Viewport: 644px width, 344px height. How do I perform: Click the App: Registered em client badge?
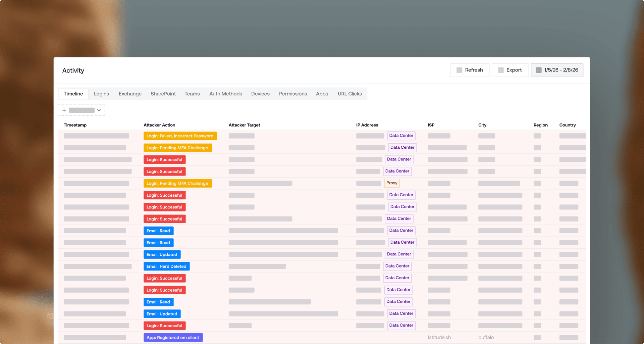[x=173, y=338]
